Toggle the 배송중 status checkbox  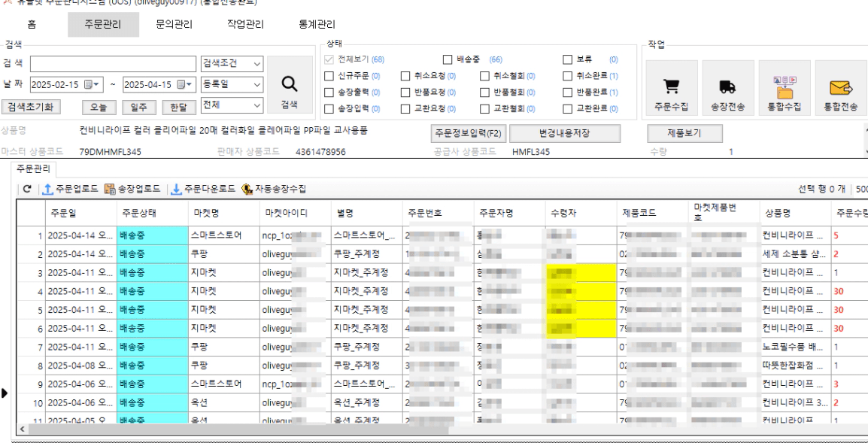[x=448, y=59]
